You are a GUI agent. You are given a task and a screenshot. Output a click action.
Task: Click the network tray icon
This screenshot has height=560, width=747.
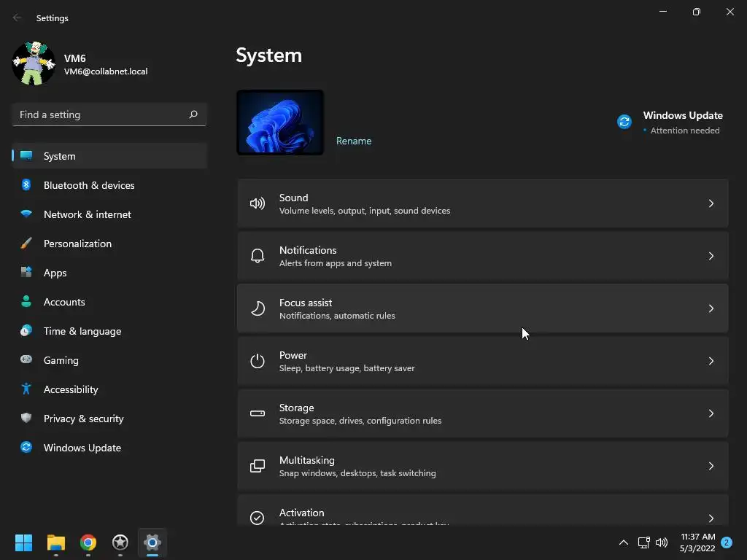click(643, 542)
